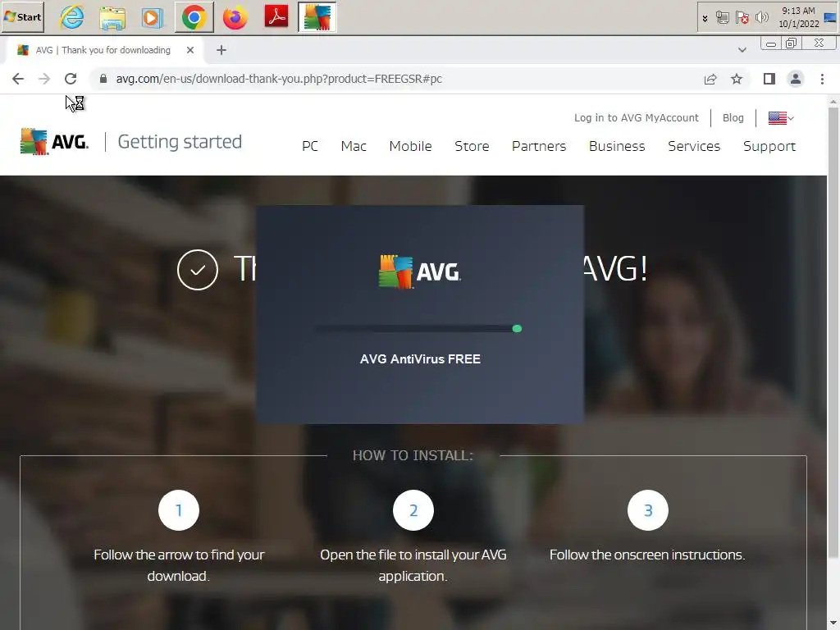Open Chrome three-dot menu

822,79
